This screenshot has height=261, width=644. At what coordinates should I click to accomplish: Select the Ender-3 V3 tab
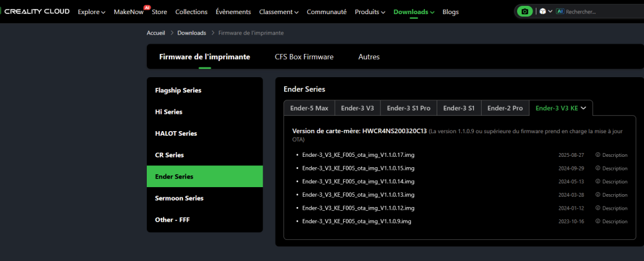(357, 108)
